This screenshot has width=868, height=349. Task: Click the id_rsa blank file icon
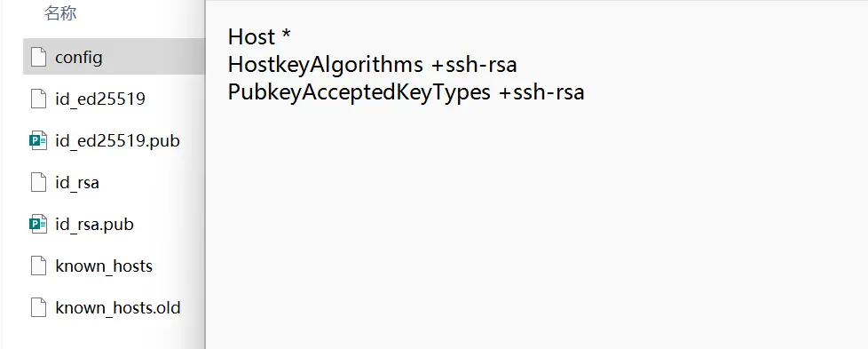click(x=38, y=182)
